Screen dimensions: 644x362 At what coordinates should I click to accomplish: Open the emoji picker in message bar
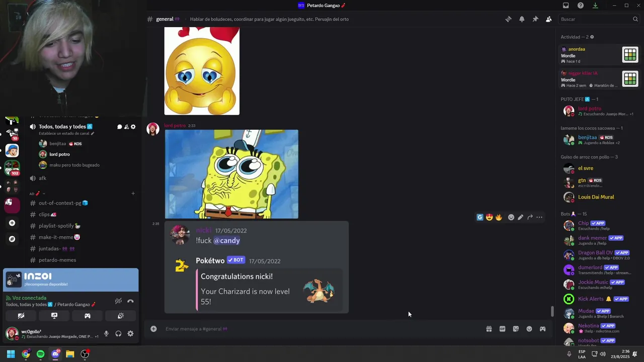[529, 329]
